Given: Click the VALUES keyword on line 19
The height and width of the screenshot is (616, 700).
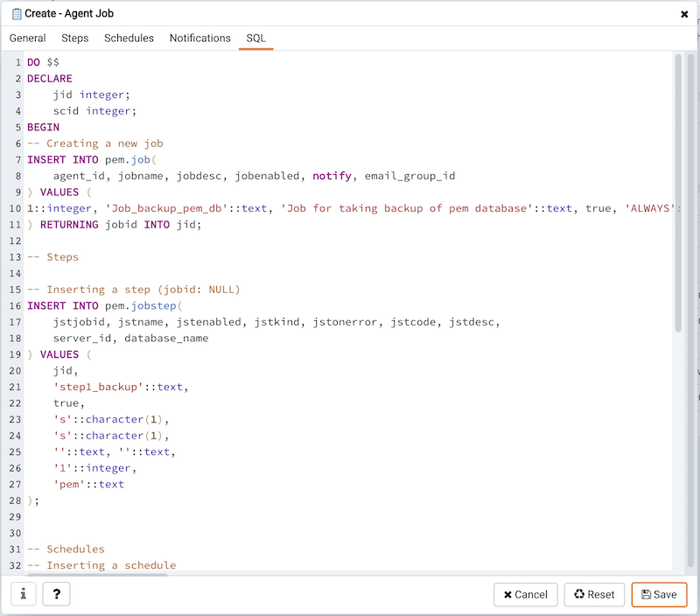Looking at the screenshot, I should (59, 354).
